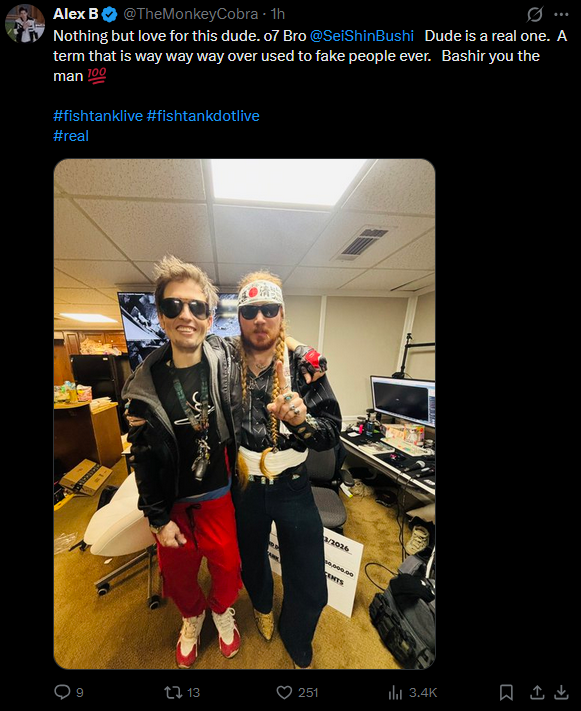Click the 251 likes count
This screenshot has width=581, height=711.
(x=308, y=692)
